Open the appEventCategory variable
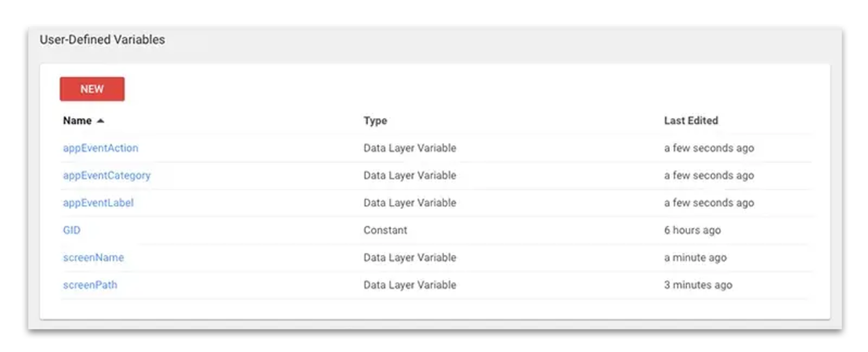Viewport: 868px width, 352px height. pyautogui.click(x=107, y=176)
